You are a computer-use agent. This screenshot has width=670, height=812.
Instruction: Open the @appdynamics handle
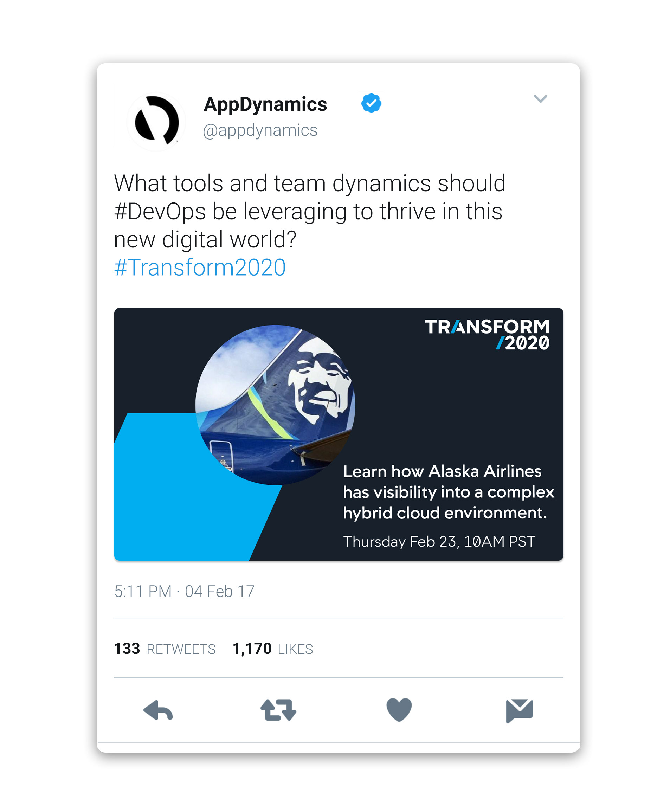click(260, 130)
